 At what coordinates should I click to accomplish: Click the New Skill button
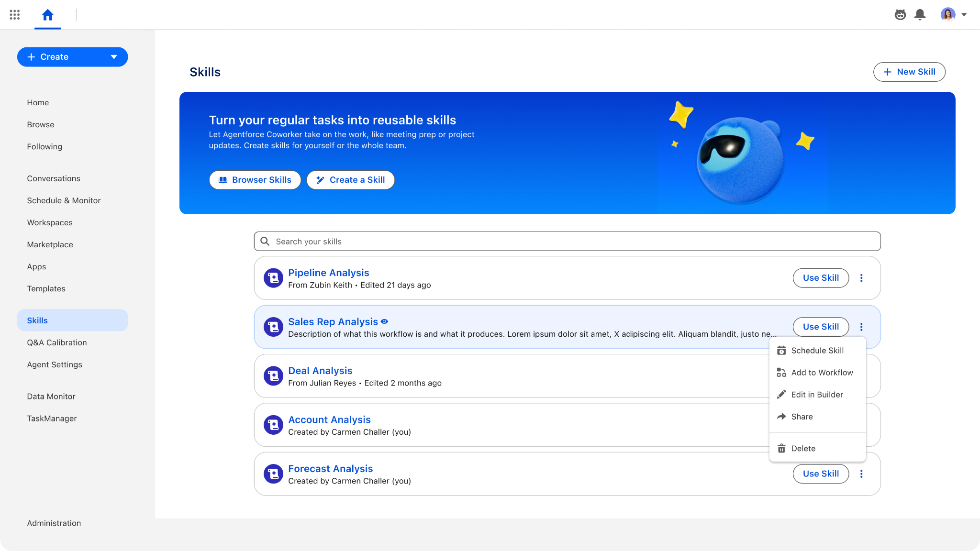[909, 72]
